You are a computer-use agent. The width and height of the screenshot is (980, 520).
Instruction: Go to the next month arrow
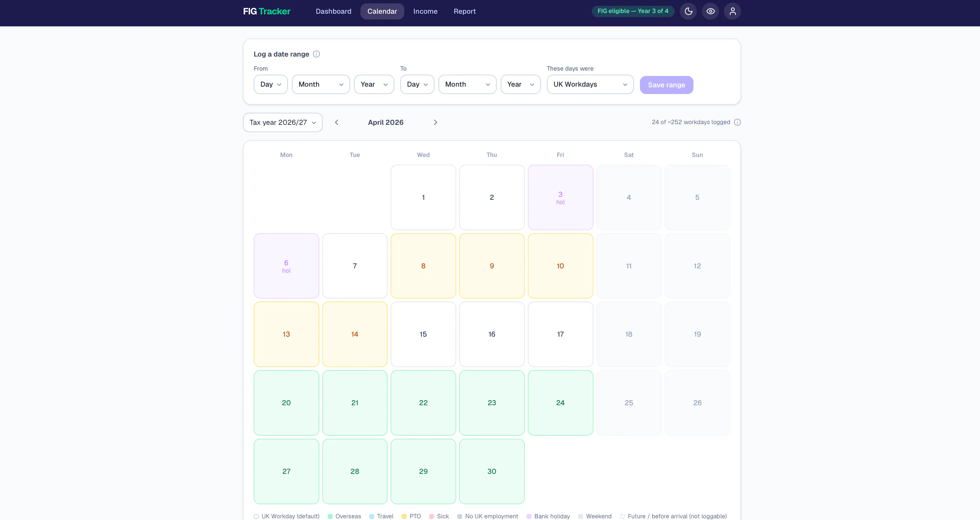click(435, 122)
